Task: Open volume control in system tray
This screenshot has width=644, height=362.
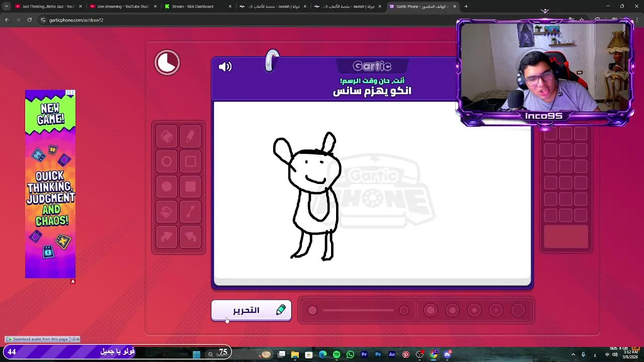Action: tap(615, 354)
